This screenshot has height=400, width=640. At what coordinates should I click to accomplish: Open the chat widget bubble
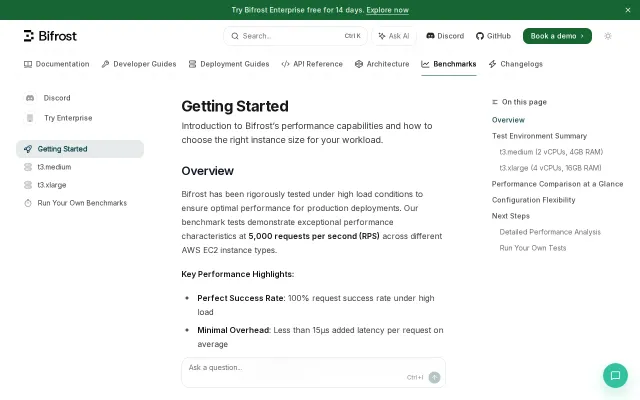[615, 376]
